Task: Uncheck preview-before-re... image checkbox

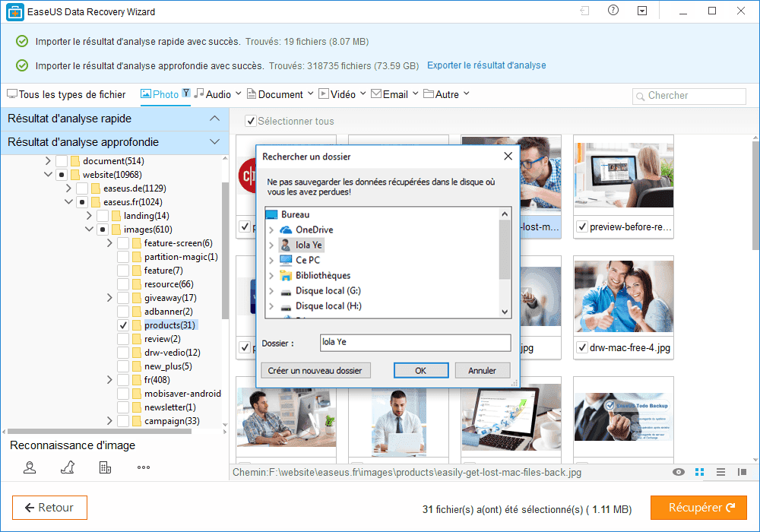Action: coord(582,226)
